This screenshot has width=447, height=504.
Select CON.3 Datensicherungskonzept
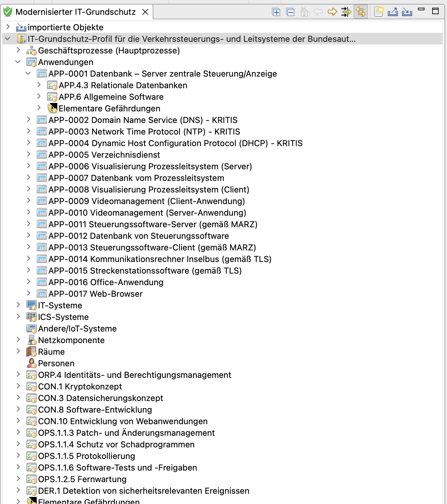click(x=100, y=398)
